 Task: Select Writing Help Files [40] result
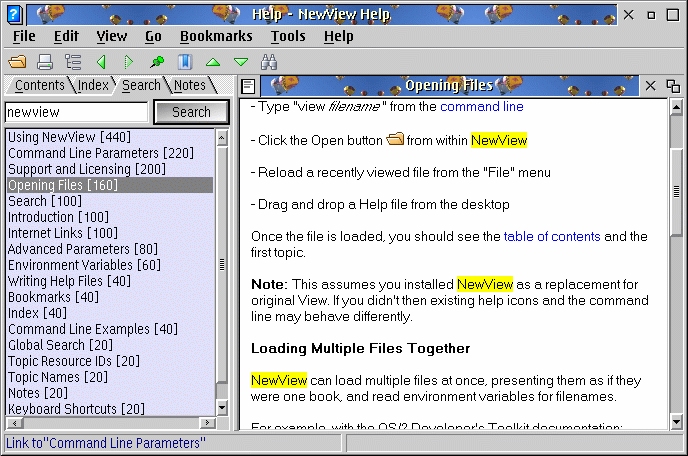pos(110,281)
